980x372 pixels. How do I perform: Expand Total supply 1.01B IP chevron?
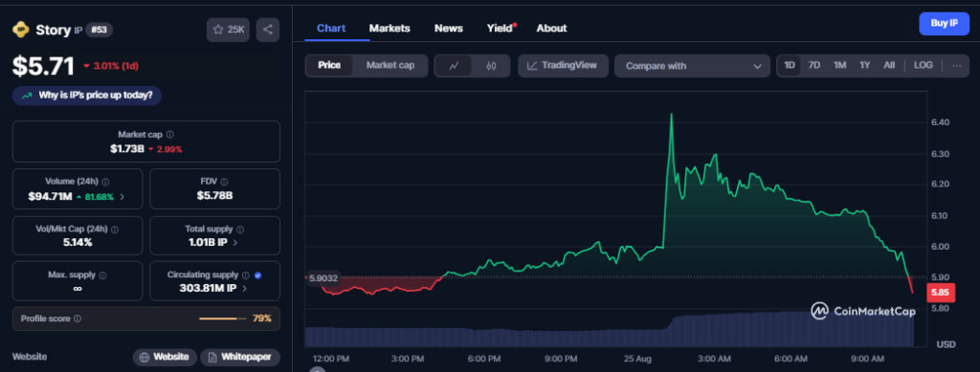[235, 243]
